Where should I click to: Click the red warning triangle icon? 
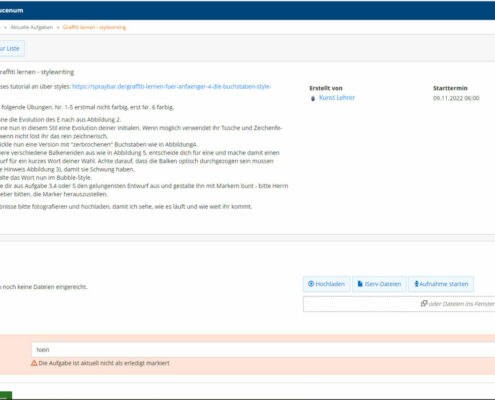(x=34, y=363)
